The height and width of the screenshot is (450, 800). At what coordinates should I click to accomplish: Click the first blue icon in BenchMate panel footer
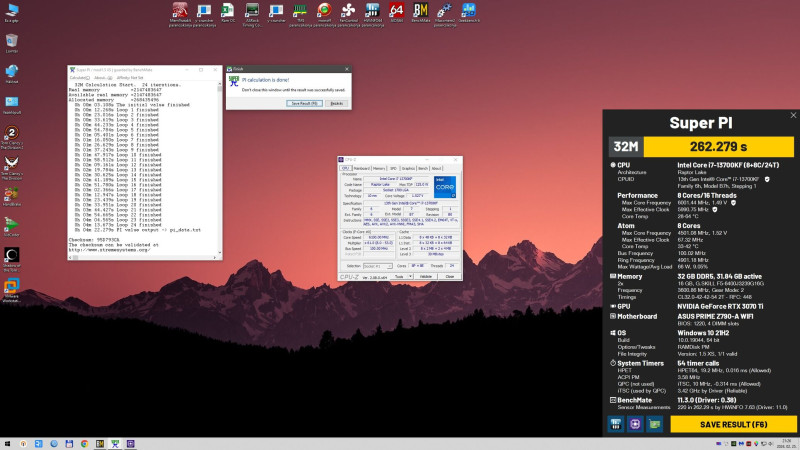coord(616,424)
